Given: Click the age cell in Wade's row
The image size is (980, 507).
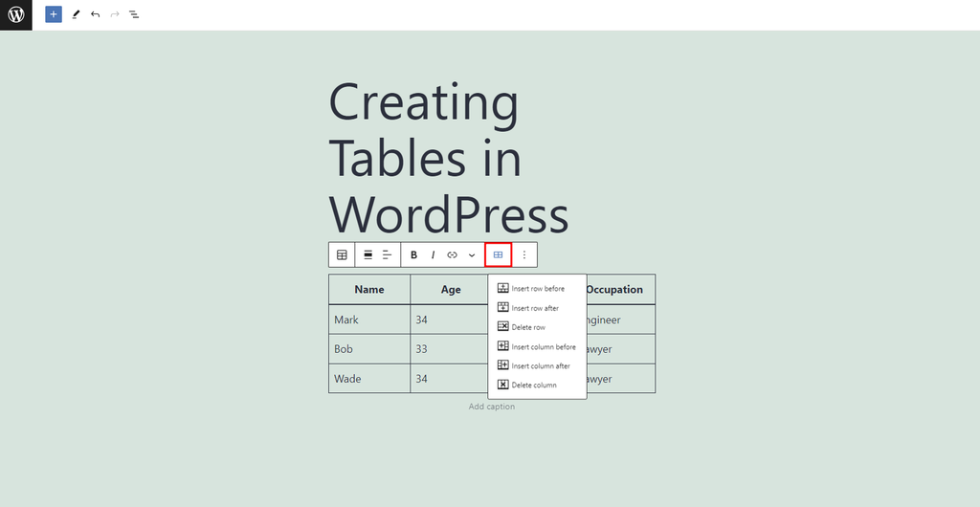Looking at the screenshot, I should click(450, 379).
